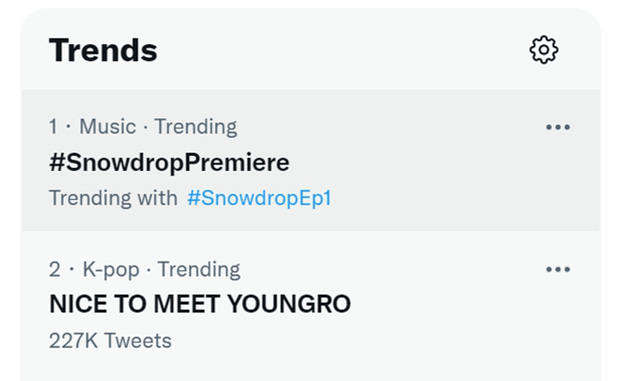Open more options for #SnowdropPremiere trend
The image size is (620, 381).
click(x=558, y=127)
